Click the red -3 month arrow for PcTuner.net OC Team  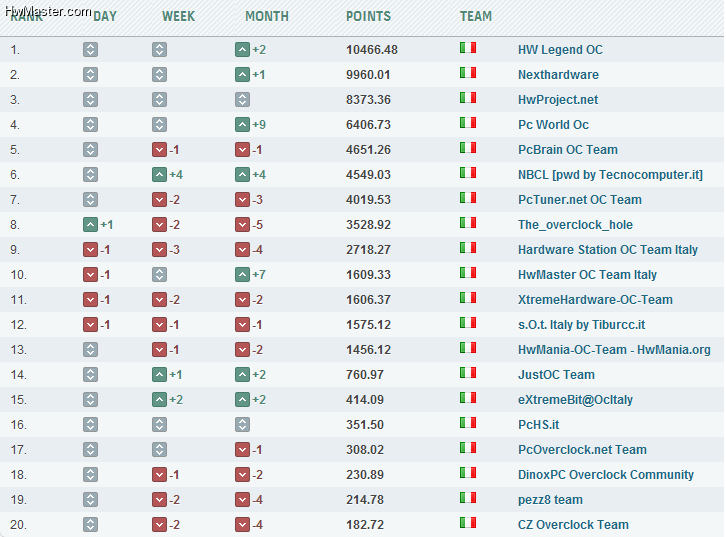[x=242, y=200]
